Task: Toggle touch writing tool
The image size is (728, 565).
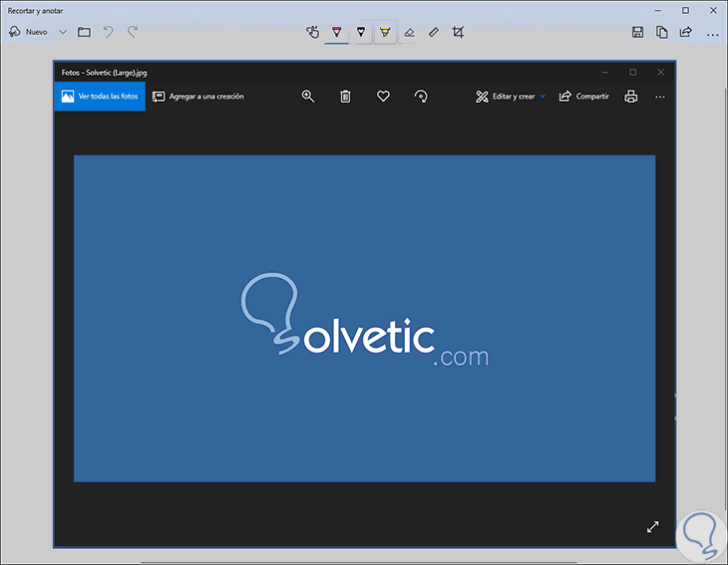Action: [x=312, y=32]
